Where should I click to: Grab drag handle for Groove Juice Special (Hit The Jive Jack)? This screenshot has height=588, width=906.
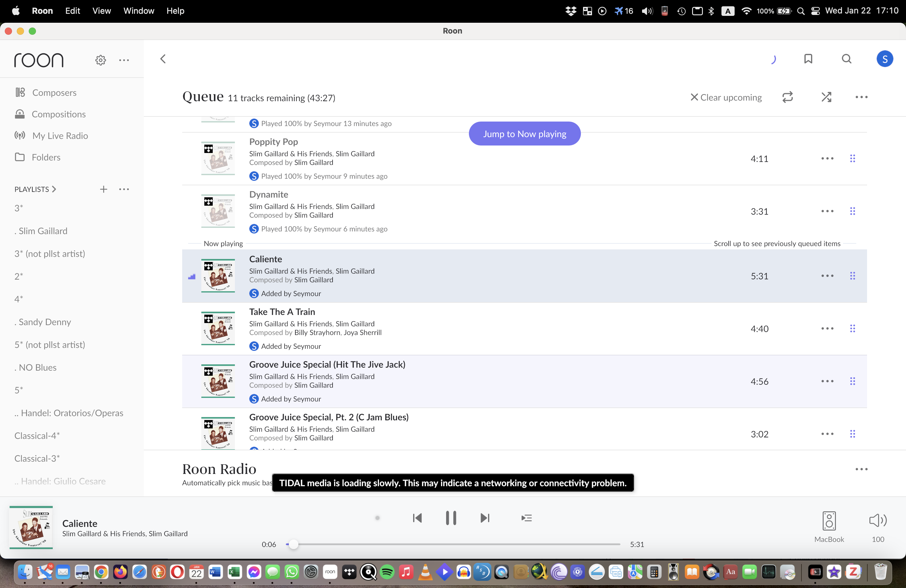[x=853, y=381]
